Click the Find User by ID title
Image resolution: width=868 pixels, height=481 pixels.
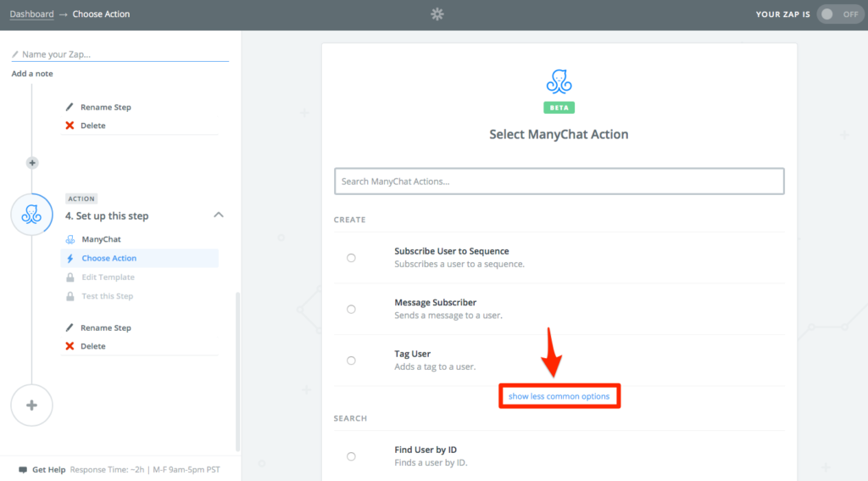point(426,450)
